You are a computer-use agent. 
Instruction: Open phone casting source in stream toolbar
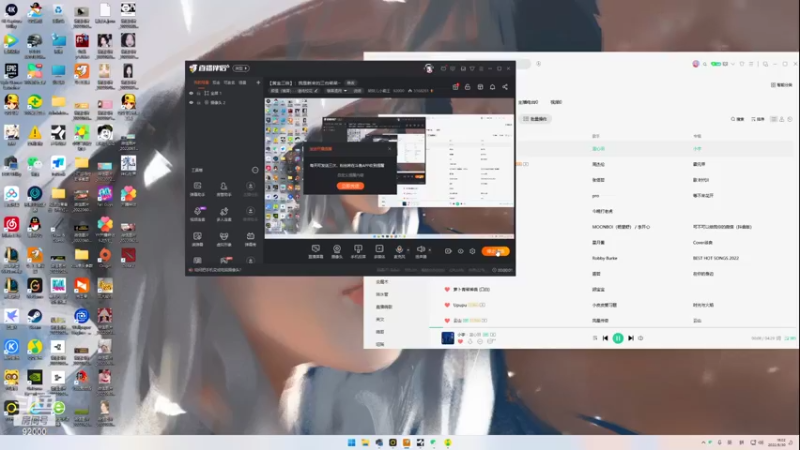(x=358, y=251)
